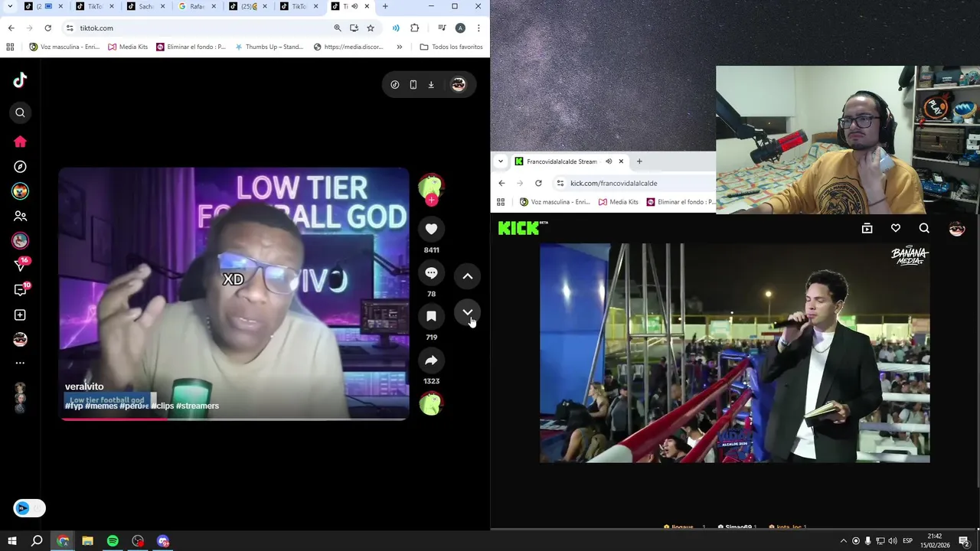Bookmark tiktok.com with the star icon
The width and height of the screenshot is (980, 551).
[371, 28]
